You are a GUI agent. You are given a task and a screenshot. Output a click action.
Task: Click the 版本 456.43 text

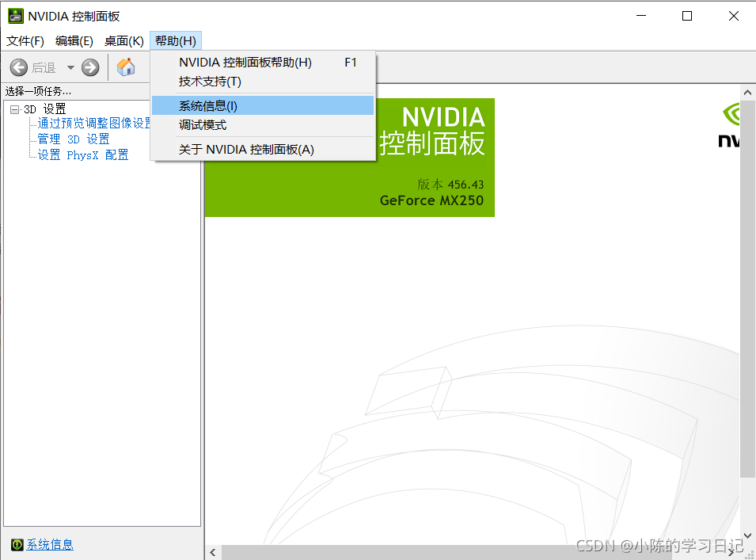click(x=450, y=185)
